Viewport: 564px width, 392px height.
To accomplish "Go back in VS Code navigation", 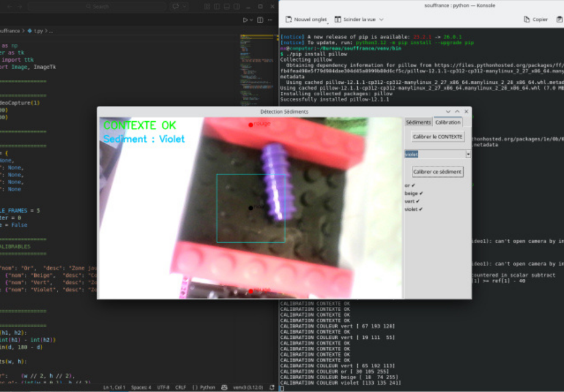I will click(10, 7).
